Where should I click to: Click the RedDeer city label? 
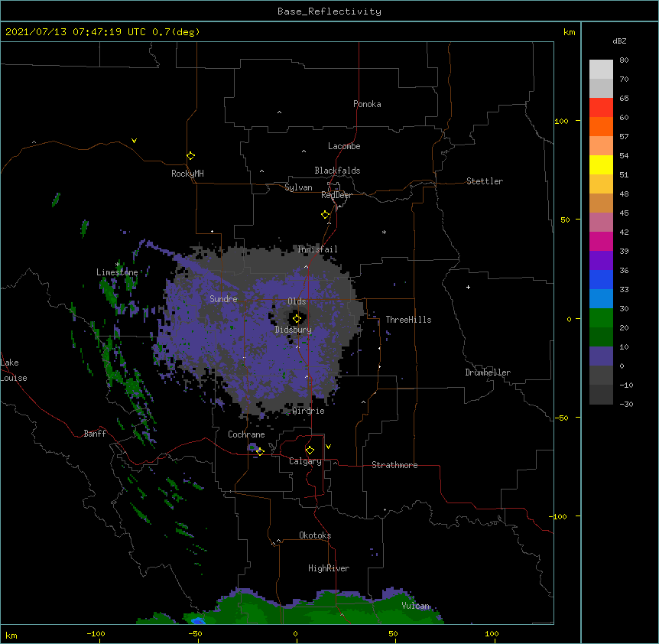pos(336,195)
